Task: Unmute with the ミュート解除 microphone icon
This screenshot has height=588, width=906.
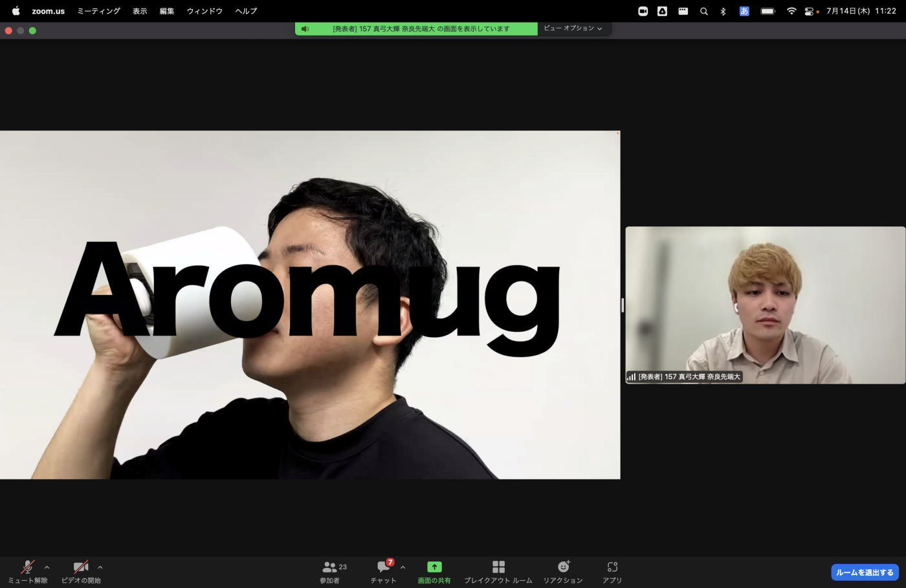Action: [x=27, y=567]
